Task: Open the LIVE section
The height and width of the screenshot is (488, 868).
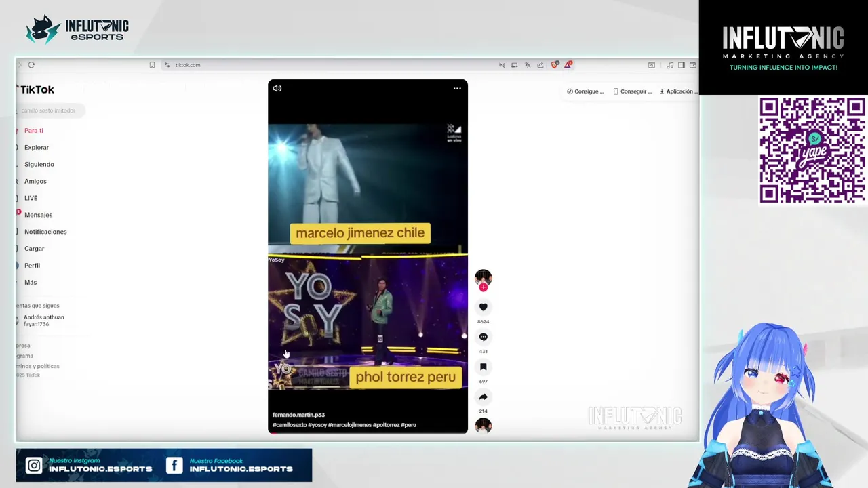Action: click(x=31, y=198)
